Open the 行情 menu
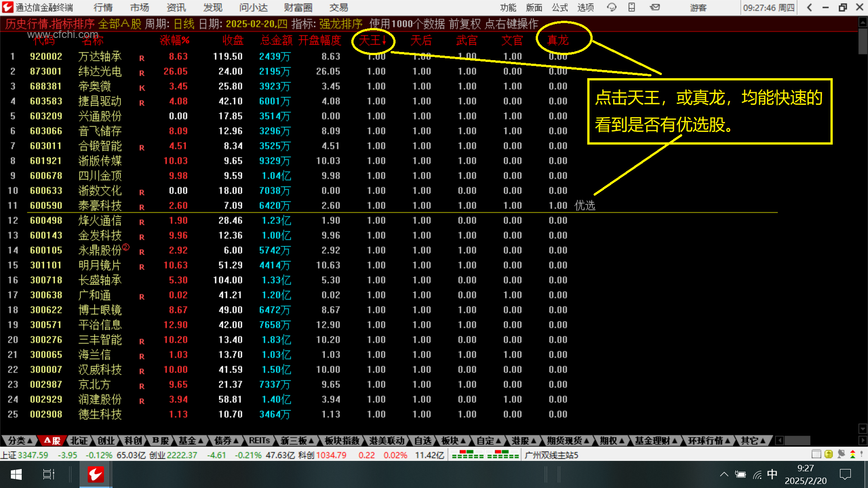The height and width of the screenshot is (488, 868). [x=103, y=8]
